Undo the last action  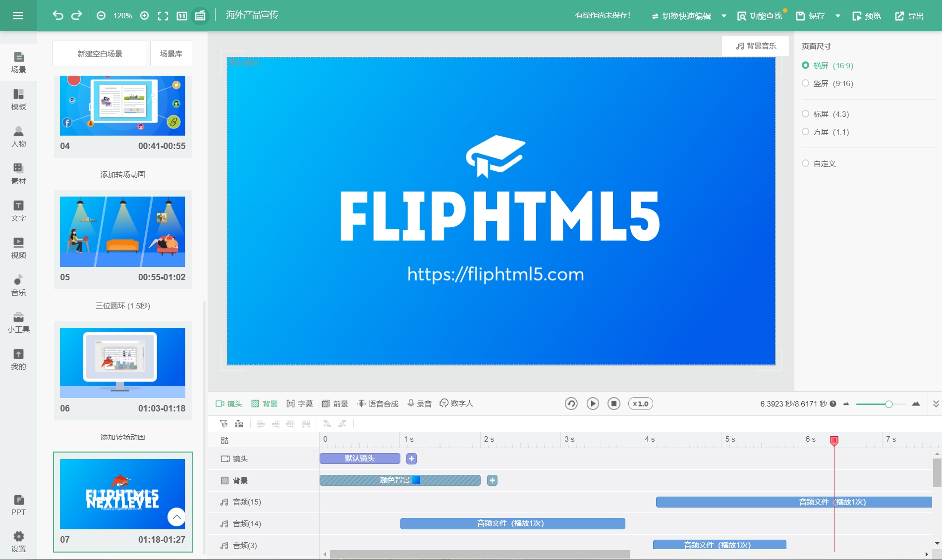pyautogui.click(x=58, y=15)
